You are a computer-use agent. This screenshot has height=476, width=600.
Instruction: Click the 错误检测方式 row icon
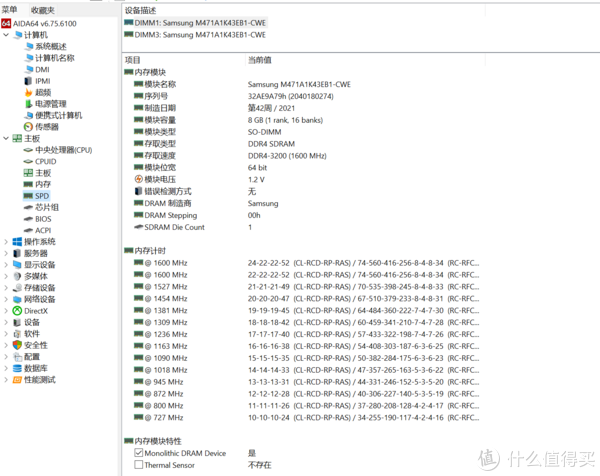pyautogui.click(x=139, y=191)
